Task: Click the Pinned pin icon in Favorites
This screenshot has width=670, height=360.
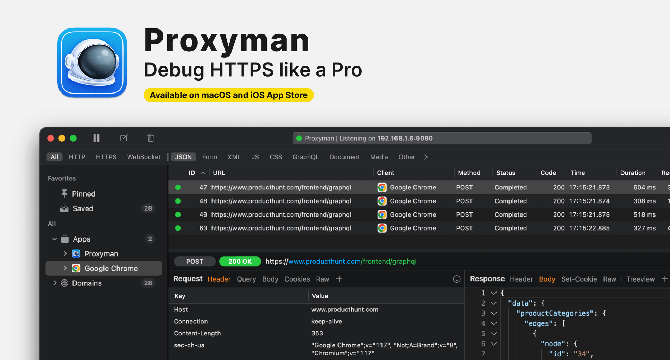Action: [x=64, y=193]
